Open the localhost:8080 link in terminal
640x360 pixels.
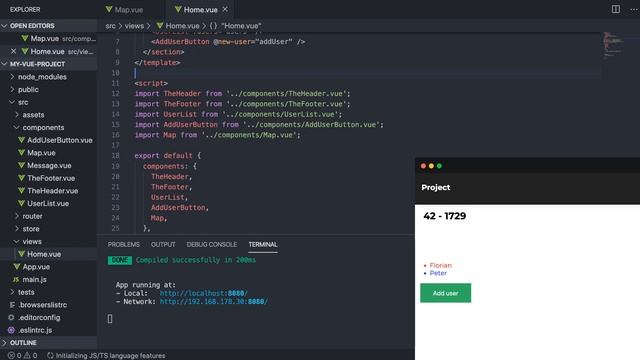[203, 293]
